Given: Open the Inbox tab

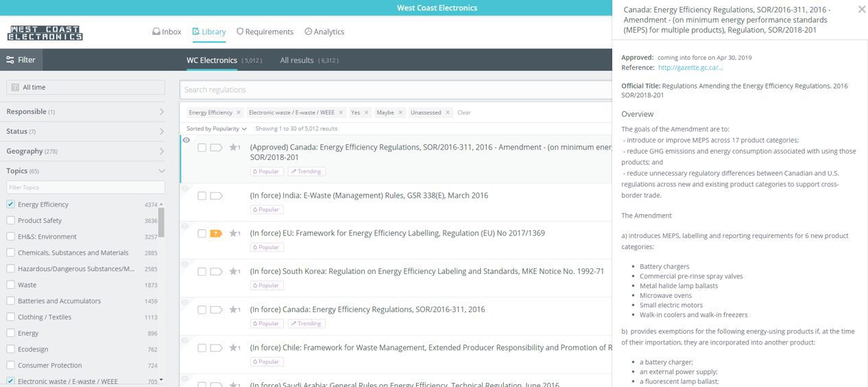Looking at the screenshot, I should 167,32.
